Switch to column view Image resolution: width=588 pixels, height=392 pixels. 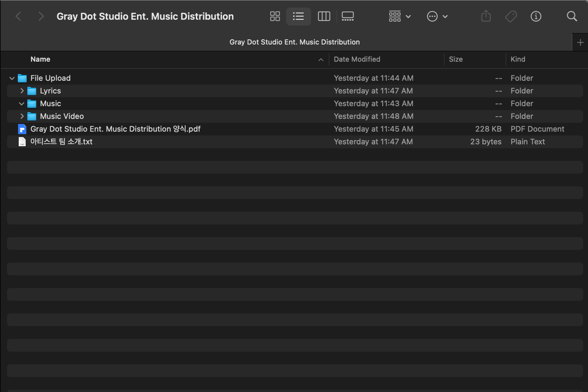(x=324, y=16)
